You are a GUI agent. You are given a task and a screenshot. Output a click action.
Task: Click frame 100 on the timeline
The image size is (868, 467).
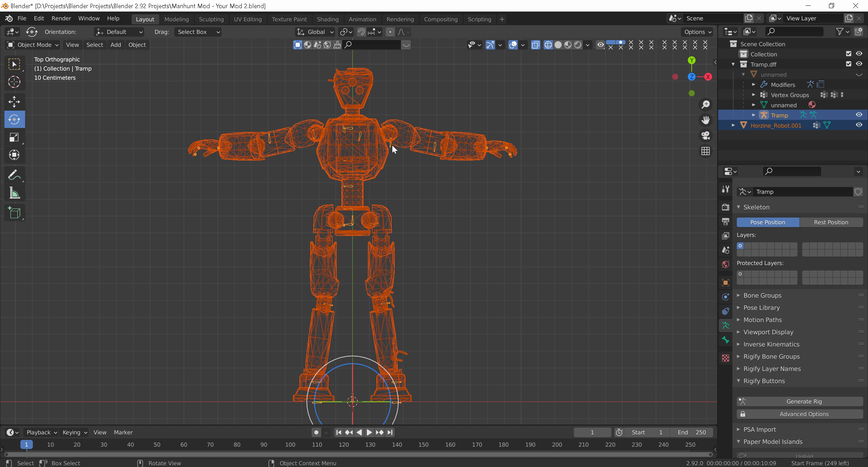(290, 445)
